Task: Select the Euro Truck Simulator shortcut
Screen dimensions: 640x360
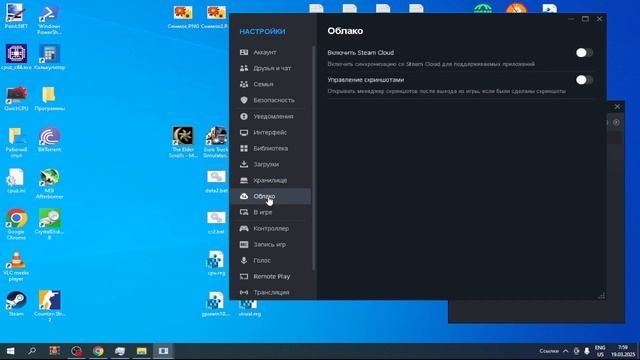Action: (x=216, y=142)
